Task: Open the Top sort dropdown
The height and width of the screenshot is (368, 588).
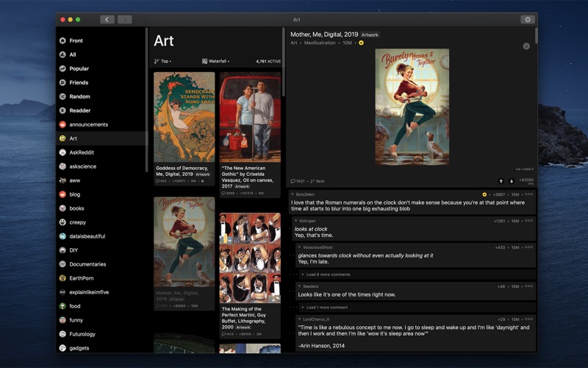Action: (162, 61)
